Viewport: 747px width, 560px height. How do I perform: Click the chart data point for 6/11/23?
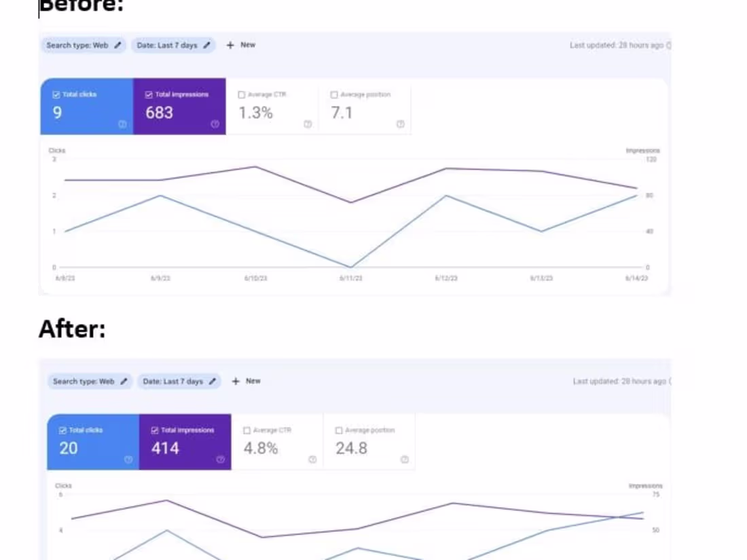pos(350,267)
